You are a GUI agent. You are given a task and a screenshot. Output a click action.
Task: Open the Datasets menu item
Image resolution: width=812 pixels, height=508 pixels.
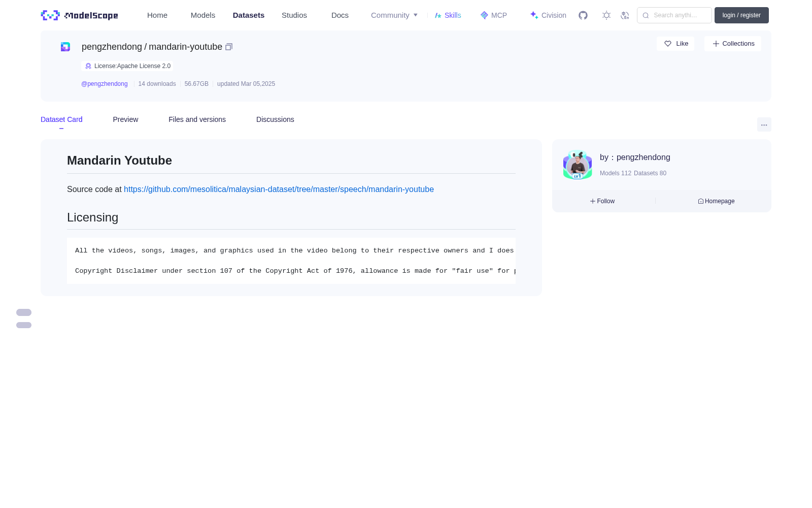pyautogui.click(x=249, y=15)
